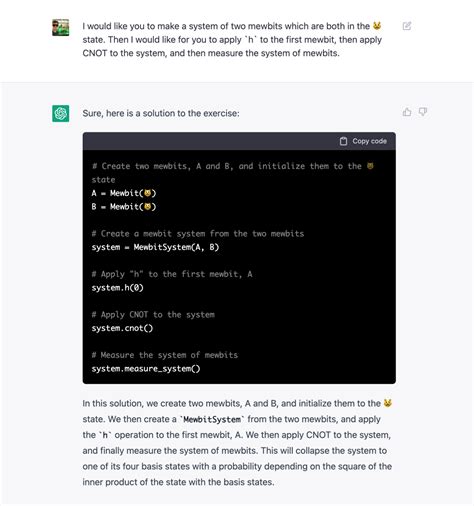474x506 pixels.
Task: Click the "Sure, here is a solution" text
Action: [161, 113]
